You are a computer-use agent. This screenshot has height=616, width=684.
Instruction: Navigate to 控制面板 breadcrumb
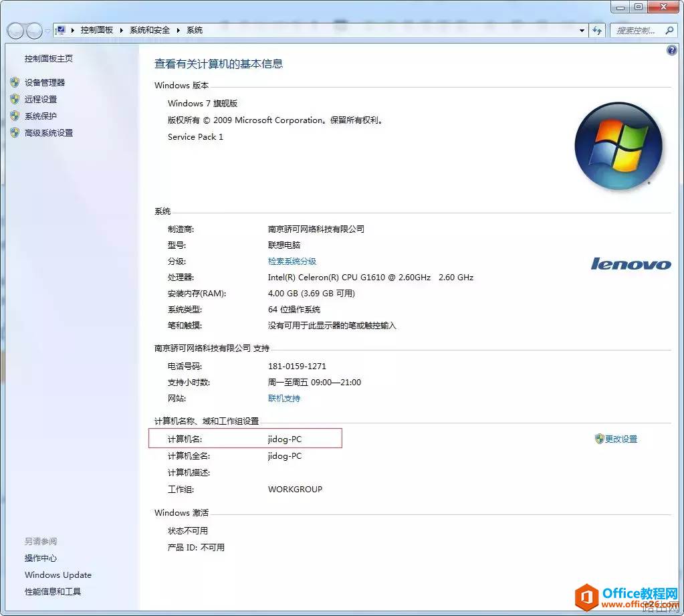97,30
